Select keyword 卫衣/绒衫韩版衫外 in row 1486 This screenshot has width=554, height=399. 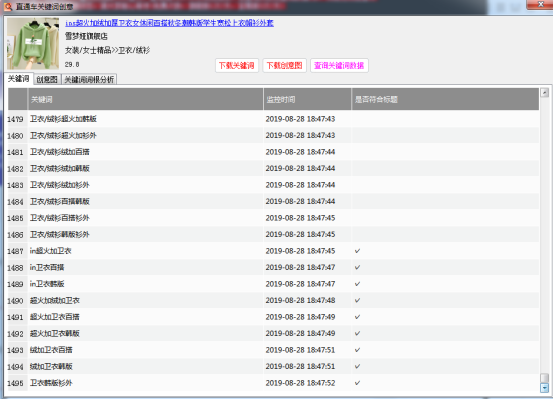(x=60, y=234)
